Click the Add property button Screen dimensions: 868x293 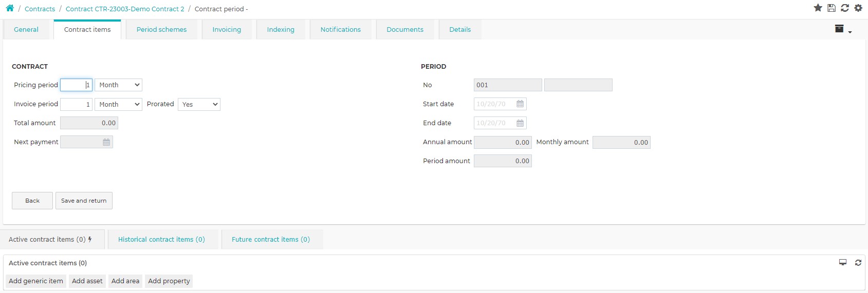(169, 281)
